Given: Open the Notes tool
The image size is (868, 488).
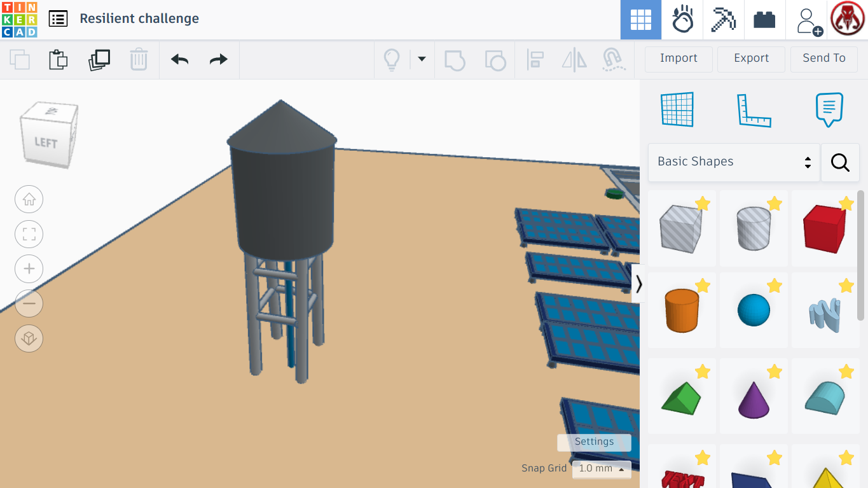Looking at the screenshot, I should click(829, 110).
